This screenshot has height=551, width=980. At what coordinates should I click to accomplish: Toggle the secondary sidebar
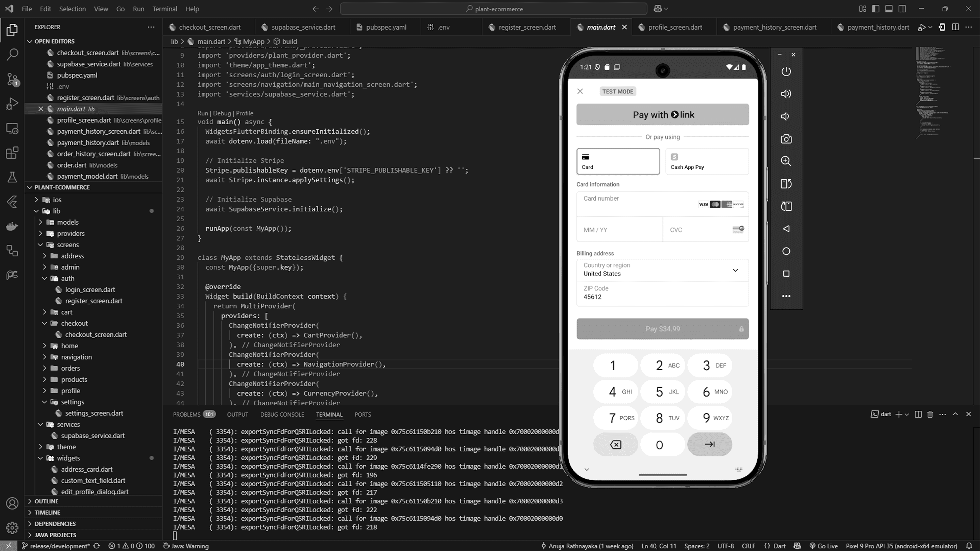(902, 9)
